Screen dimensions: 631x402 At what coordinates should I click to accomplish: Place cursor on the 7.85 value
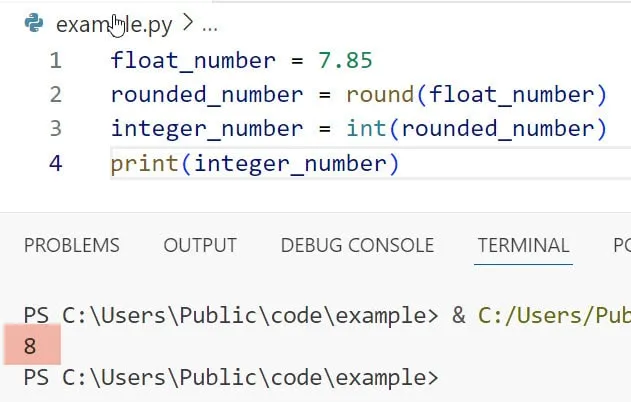(345, 60)
